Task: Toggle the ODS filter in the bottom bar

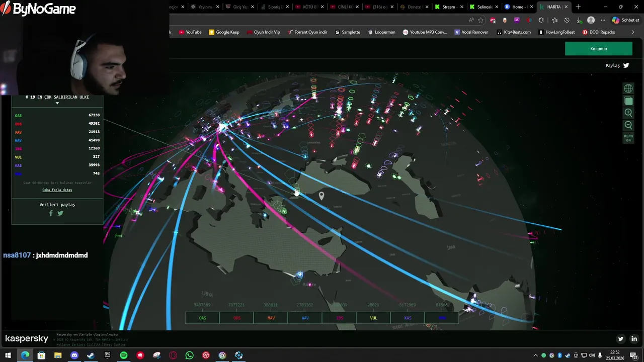Action: [x=236, y=318]
